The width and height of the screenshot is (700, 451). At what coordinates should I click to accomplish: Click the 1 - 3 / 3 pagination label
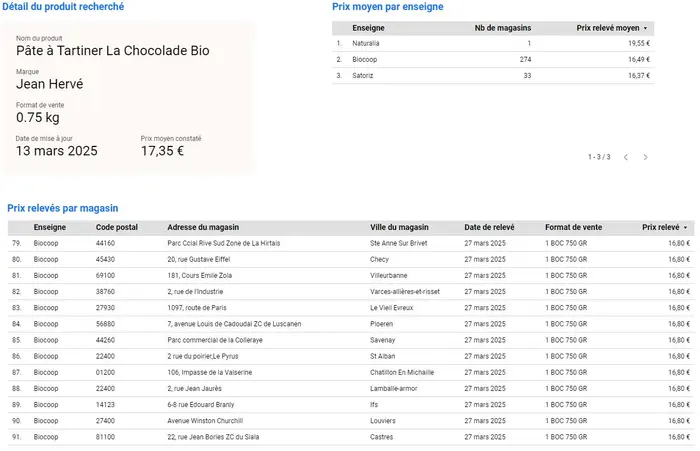(x=599, y=157)
